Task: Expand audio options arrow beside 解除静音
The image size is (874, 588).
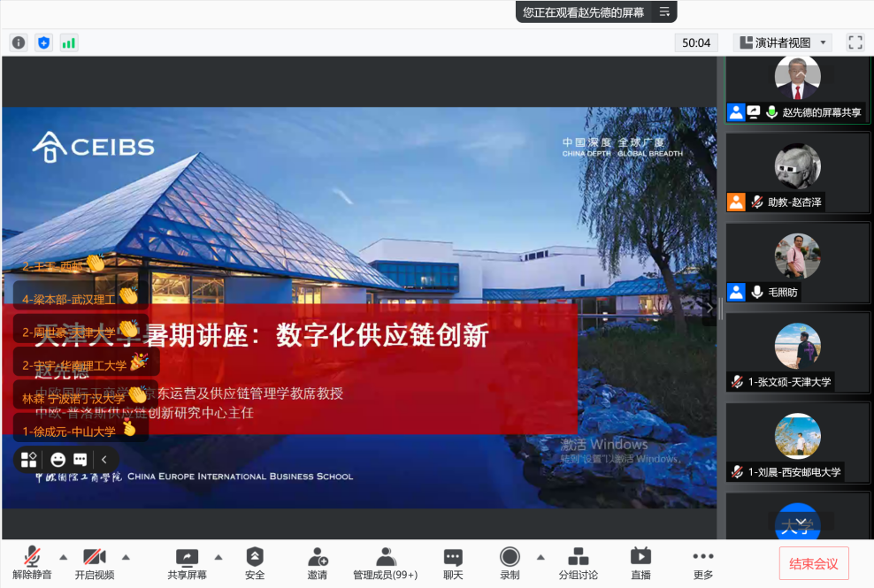Action: click(63, 557)
